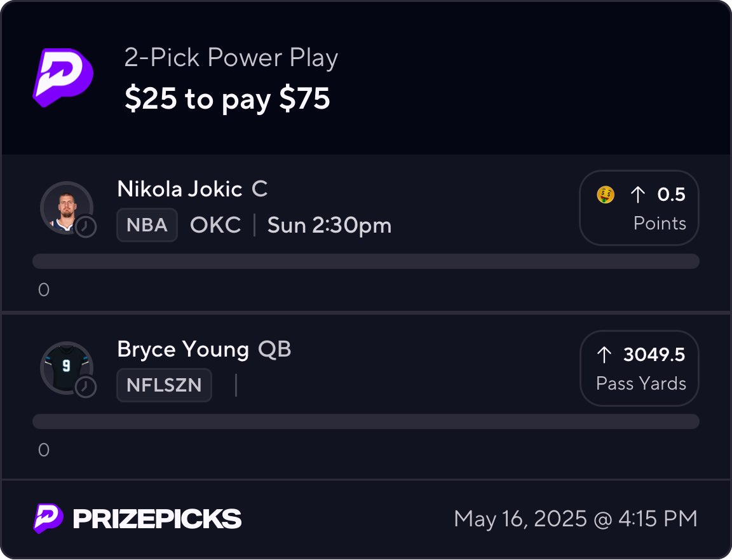Click the up arrow beside 3049.5

pos(603,355)
